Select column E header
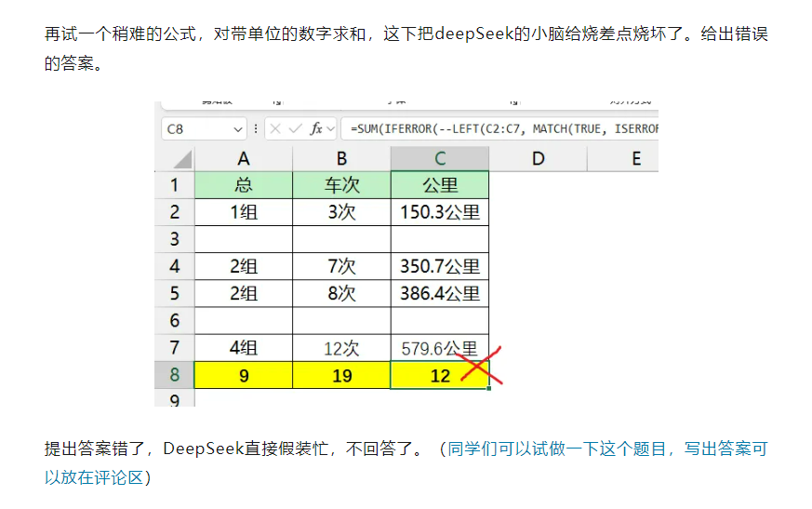The height and width of the screenshot is (509, 812). pyautogui.click(x=623, y=158)
